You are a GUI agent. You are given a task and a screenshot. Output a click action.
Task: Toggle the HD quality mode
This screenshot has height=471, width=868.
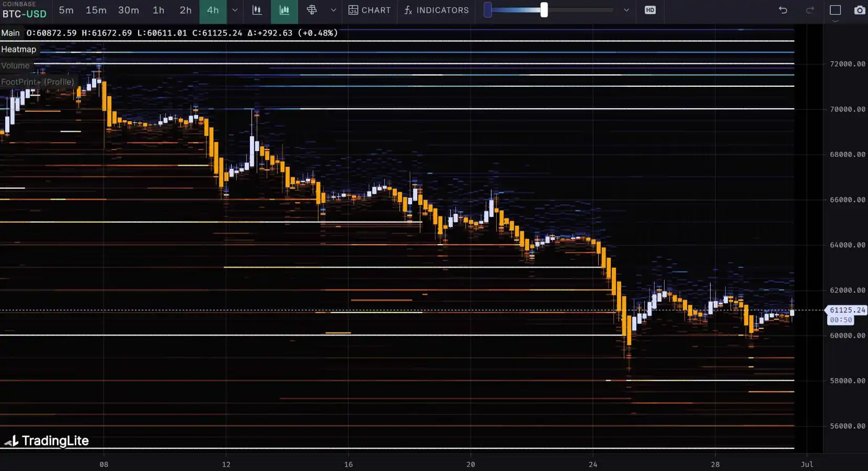pos(650,10)
